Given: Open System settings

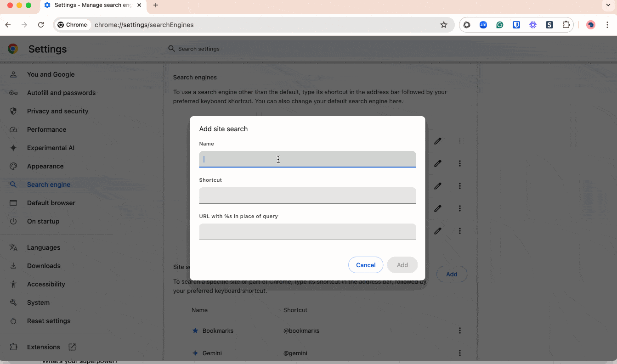Looking at the screenshot, I should pos(38,302).
